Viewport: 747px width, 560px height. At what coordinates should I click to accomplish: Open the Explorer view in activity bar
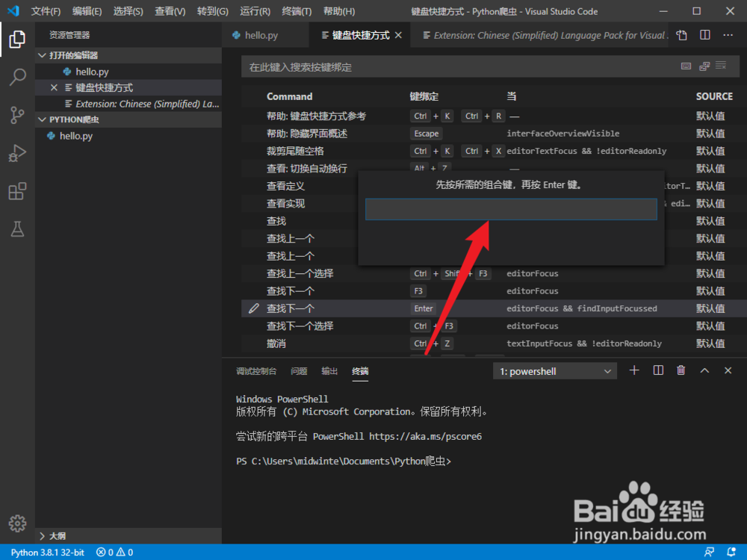[17, 39]
